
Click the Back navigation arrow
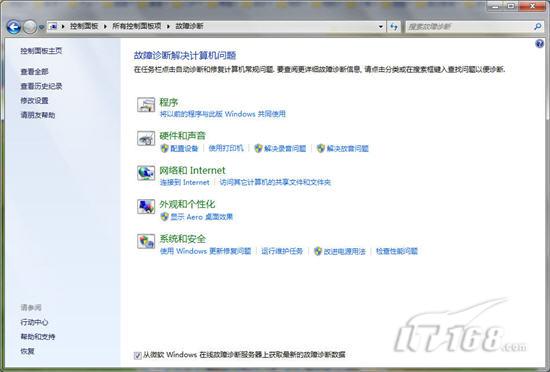pos(14,27)
